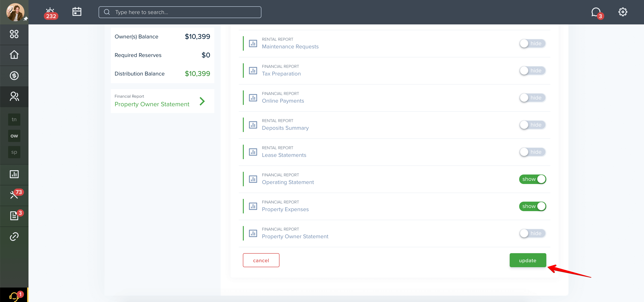Screen dimensions: 644x302
Task: Show the Property Owner Statement report
Action: tap(533, 233)
